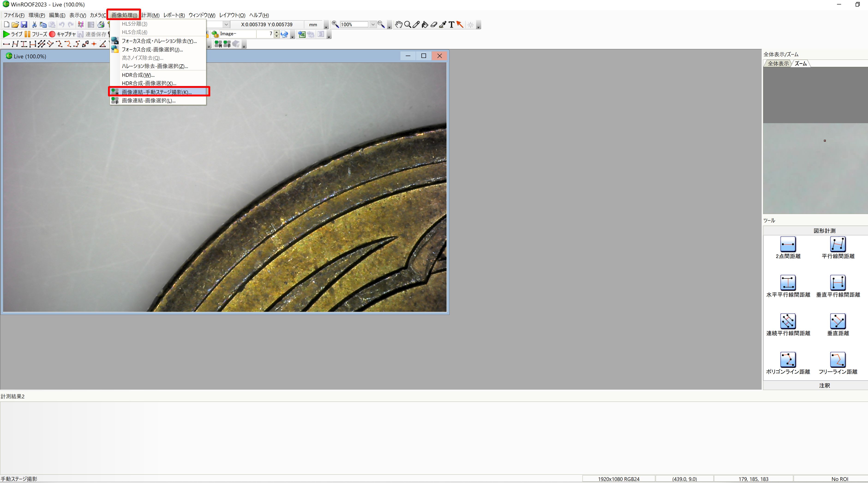Viewport: 868px width, 483px height.
Task: Switch to the 全体表示 tab
Action: click(778, 64)
